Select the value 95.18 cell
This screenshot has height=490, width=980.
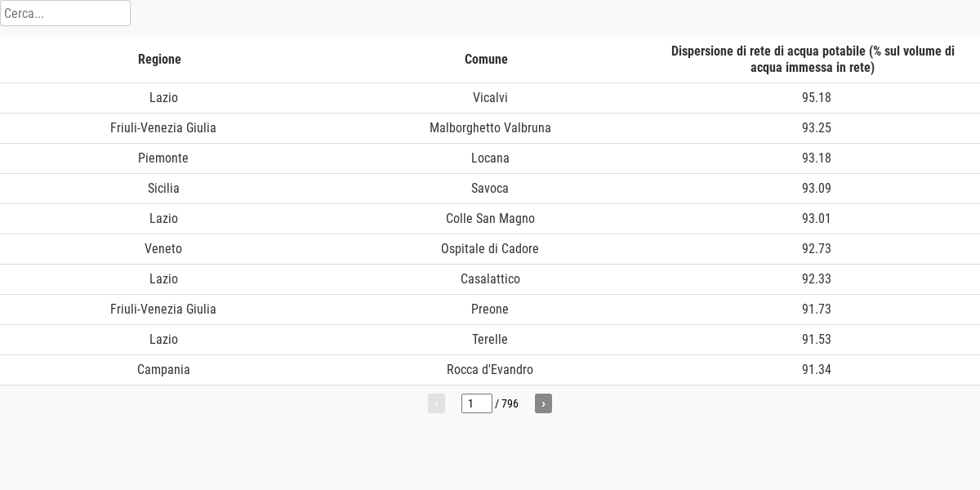[x=817, y=98]
